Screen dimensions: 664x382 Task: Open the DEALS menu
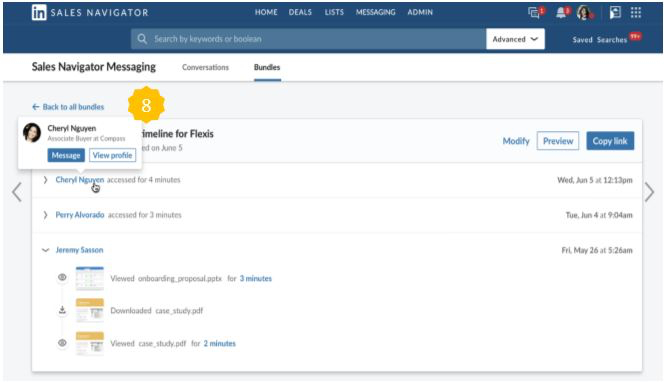[300, 12]
